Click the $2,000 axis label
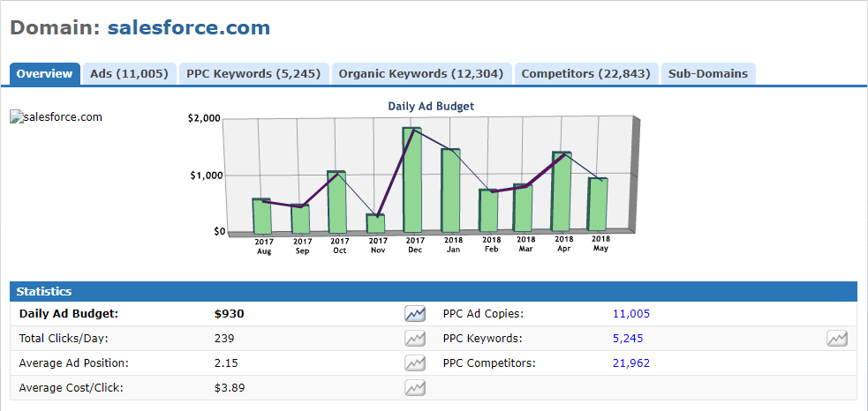Screen dimensions: 868x411 coord(204,118)
